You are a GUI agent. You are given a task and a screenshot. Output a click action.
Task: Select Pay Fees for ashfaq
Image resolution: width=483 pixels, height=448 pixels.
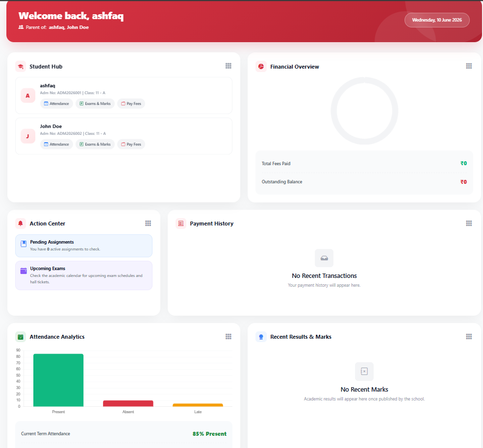pos(131,104)
